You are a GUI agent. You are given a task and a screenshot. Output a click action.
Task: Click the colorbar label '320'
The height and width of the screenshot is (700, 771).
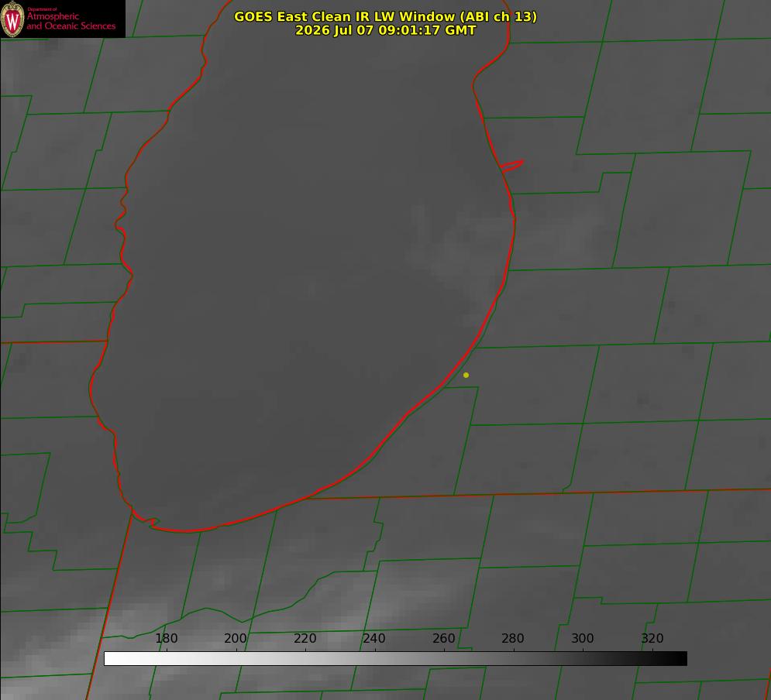[x=652, y=638]
